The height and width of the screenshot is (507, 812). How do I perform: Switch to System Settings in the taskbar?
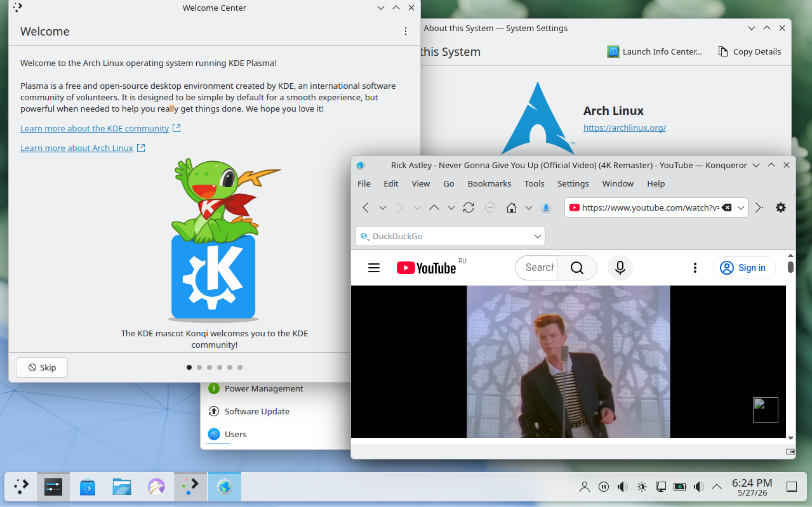click(x=53, y=487)
